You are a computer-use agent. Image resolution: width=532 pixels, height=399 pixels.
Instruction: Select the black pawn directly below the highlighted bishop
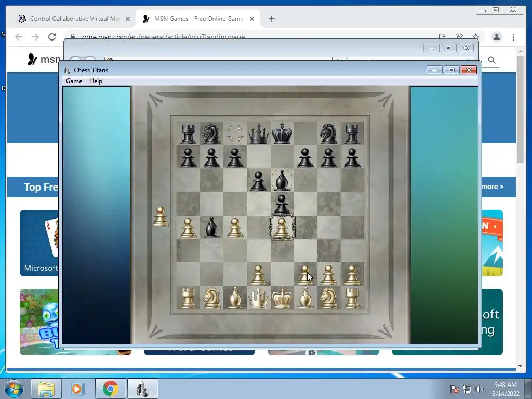coord(282,205)
